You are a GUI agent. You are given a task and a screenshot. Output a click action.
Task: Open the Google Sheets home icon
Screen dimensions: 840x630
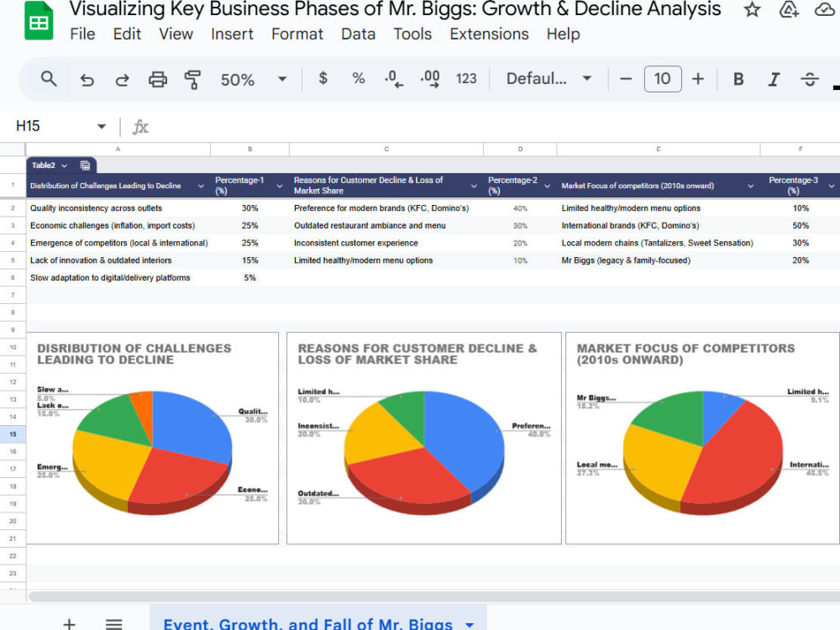click(39, 20)
